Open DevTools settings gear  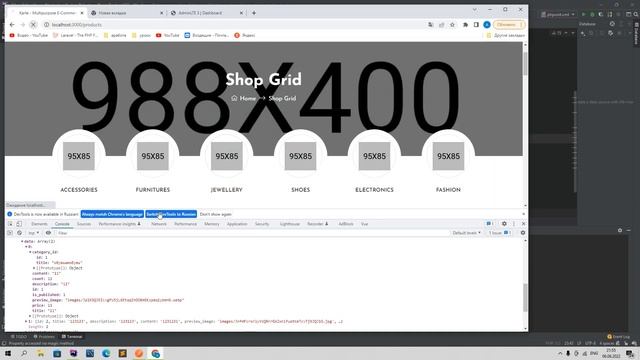[x=504, y=224]
